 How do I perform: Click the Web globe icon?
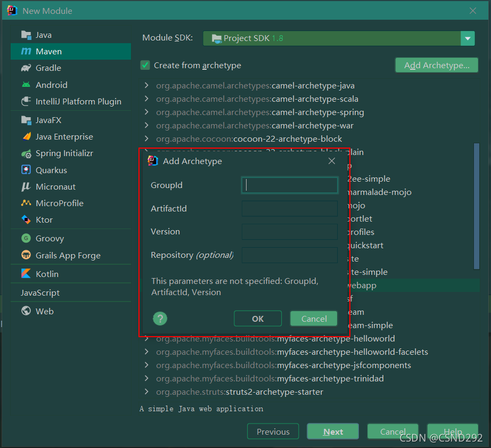point(26,311)
